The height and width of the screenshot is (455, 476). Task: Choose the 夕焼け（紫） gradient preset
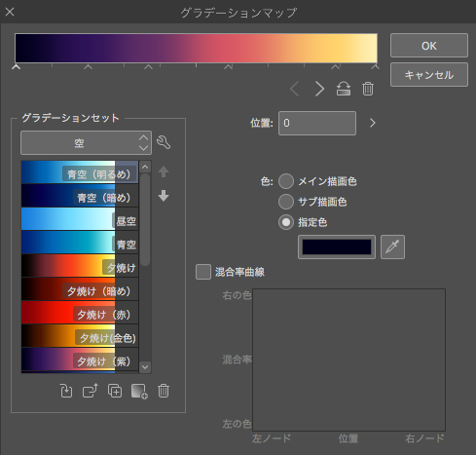pos(80,360)
